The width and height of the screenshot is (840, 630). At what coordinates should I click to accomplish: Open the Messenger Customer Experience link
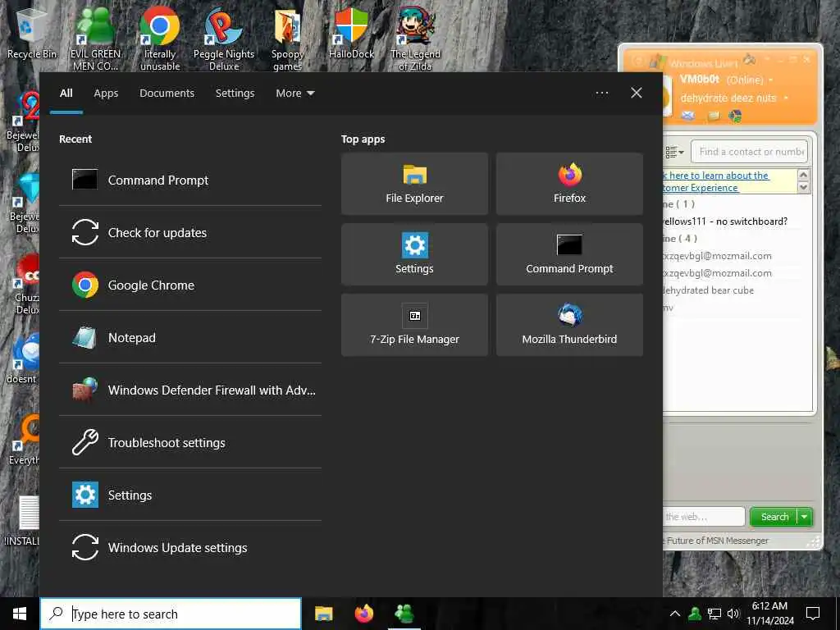pyautogui.click(x=715, y=181)
